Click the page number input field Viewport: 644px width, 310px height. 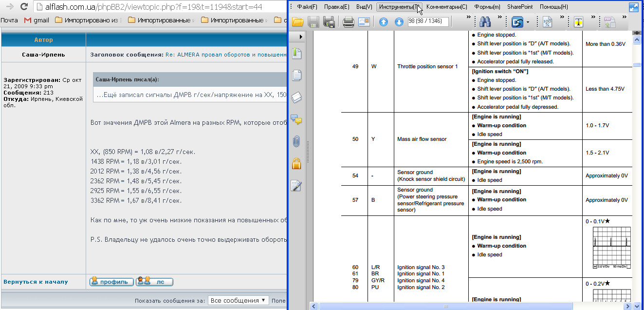point(428,21)
